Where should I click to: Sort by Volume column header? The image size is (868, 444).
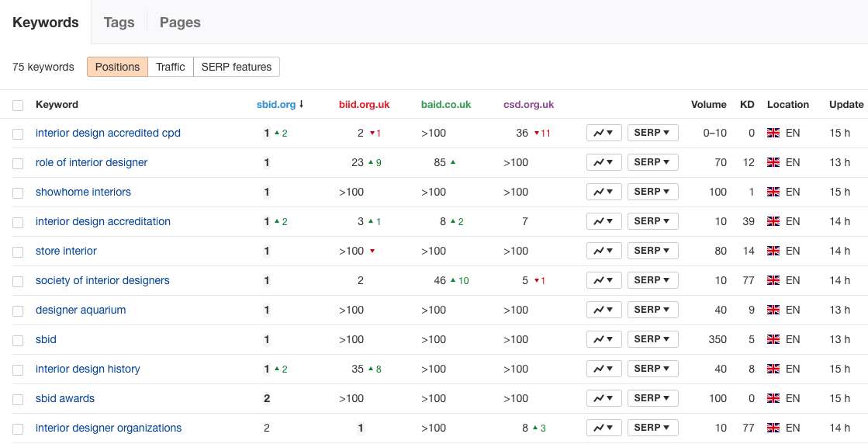pos(708,104)
